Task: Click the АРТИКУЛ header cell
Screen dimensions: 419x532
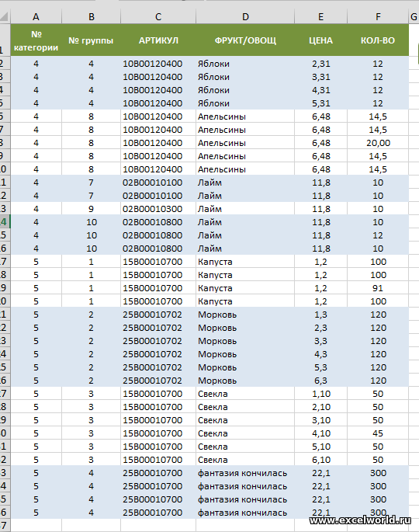Action: (158, 40)
